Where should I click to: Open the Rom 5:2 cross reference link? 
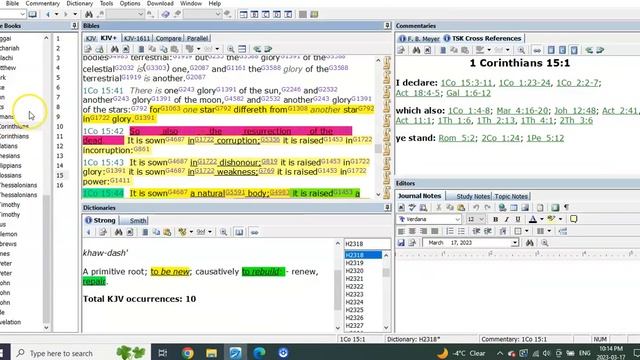456,138
